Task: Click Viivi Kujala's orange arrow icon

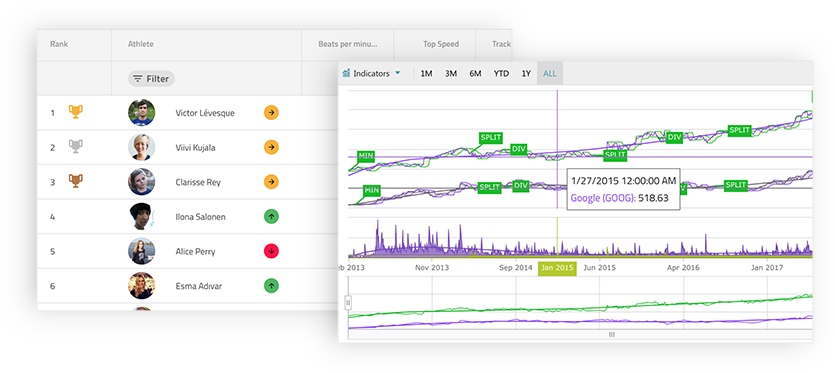Action: pyautogui.click(x=272, y=147)
